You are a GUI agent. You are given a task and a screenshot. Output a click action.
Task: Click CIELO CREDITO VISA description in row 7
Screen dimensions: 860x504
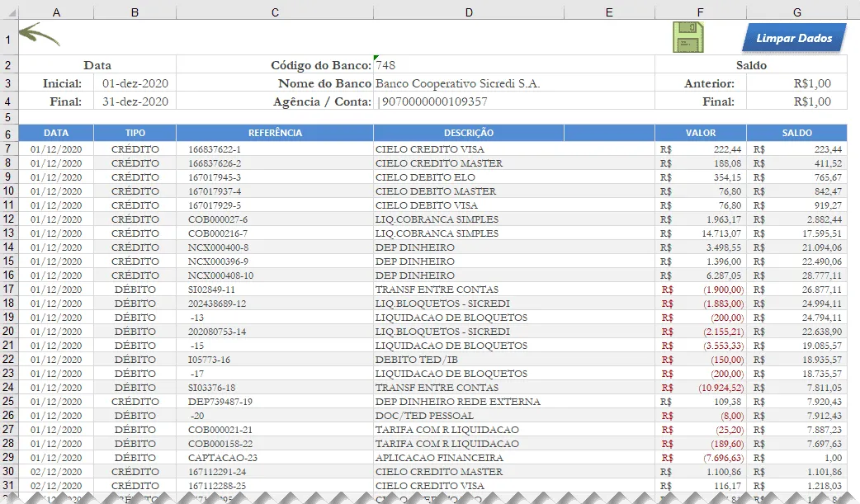(x=469, y=149)
